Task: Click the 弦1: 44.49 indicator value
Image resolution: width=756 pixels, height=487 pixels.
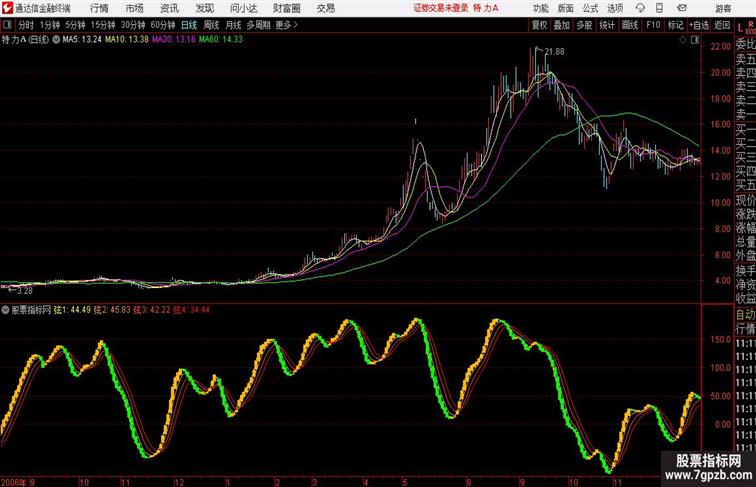Action: pos(72,310)
